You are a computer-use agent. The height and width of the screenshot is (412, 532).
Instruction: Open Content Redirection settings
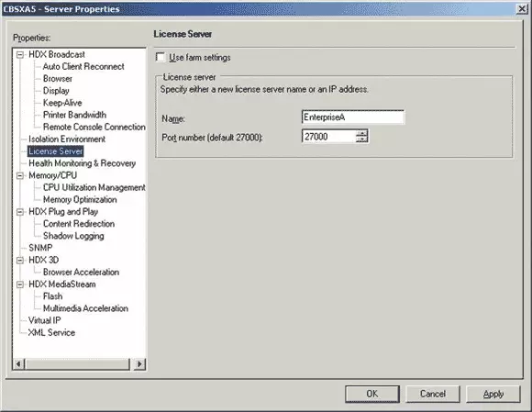(x=79, y=224)
